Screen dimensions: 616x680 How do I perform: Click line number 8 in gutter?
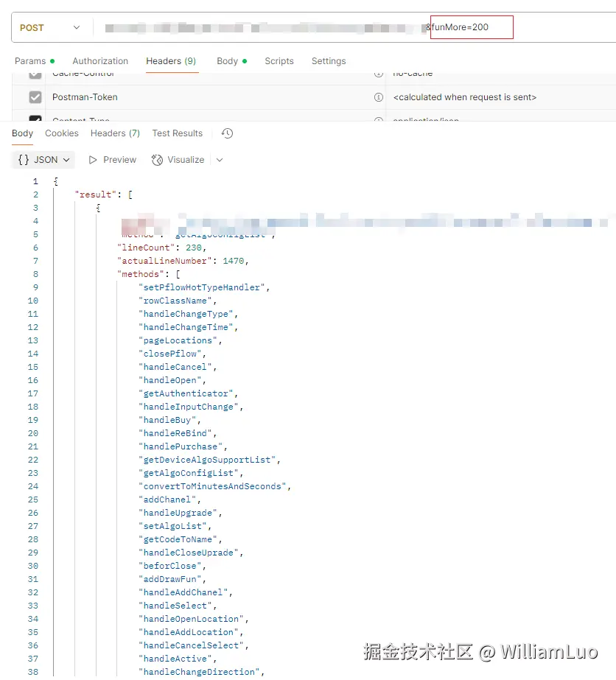click(35, 274)
